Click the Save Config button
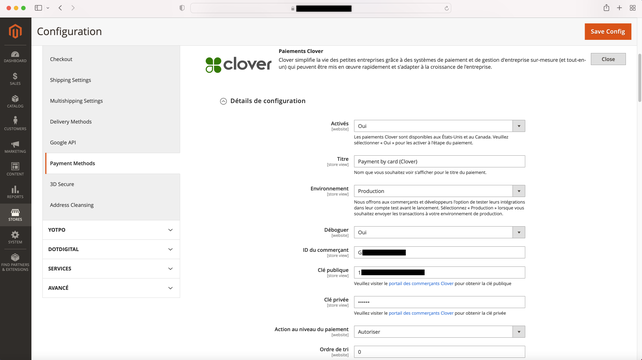Viewport: 642px width, 360px height. click(x=608, y=32)
